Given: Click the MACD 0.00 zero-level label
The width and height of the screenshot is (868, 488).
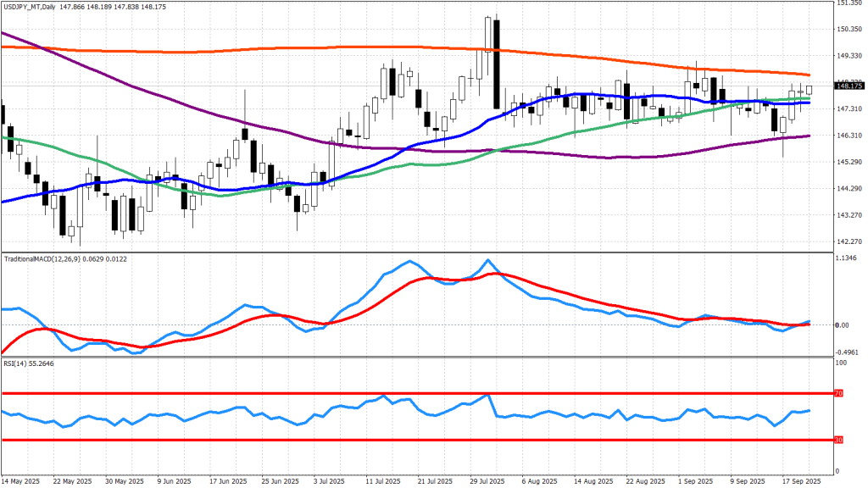Looking at the screenshot, I should pos(843,325).
